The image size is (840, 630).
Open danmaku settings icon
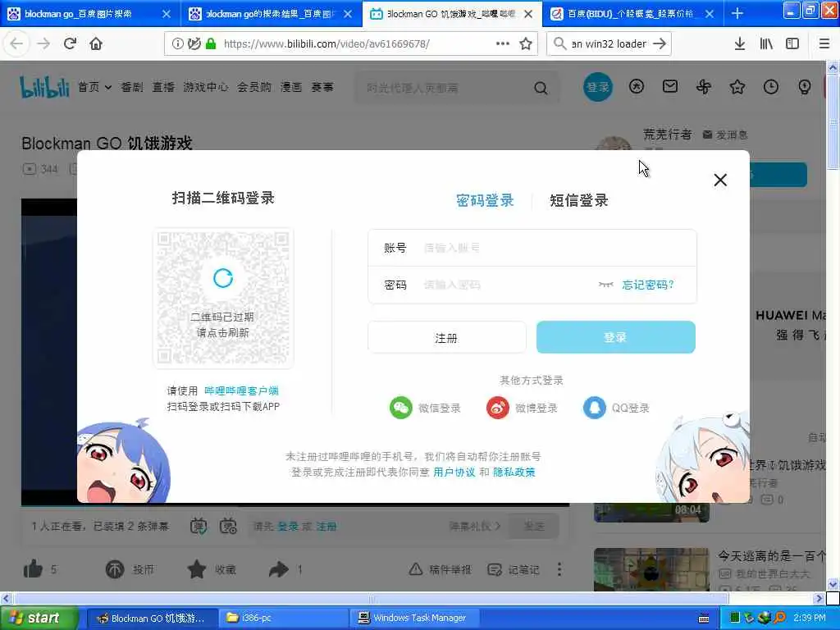point(228,526)
